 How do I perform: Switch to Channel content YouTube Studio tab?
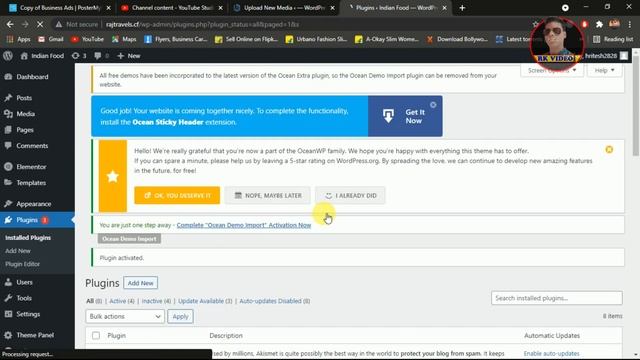pyautogui.click(x=171, y=8)
